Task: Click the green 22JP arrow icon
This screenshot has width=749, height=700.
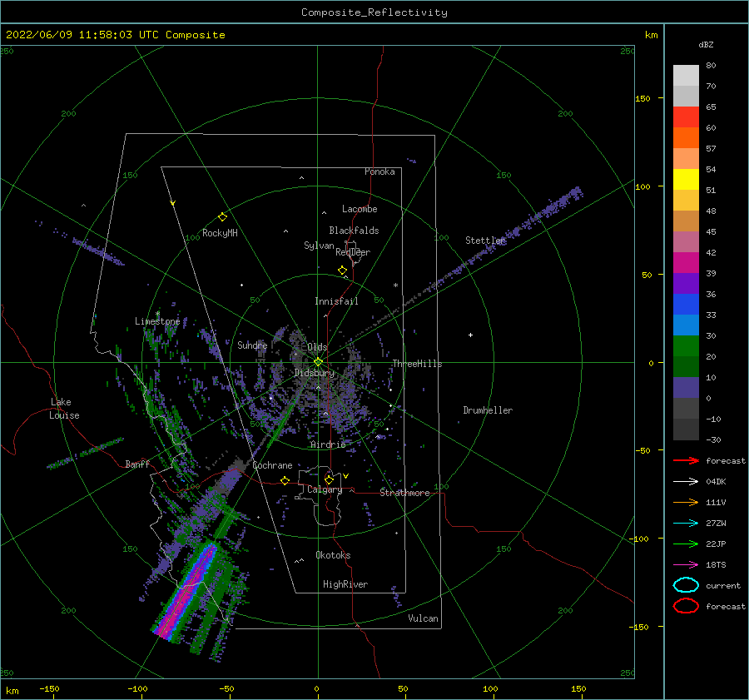Action: 686,544
